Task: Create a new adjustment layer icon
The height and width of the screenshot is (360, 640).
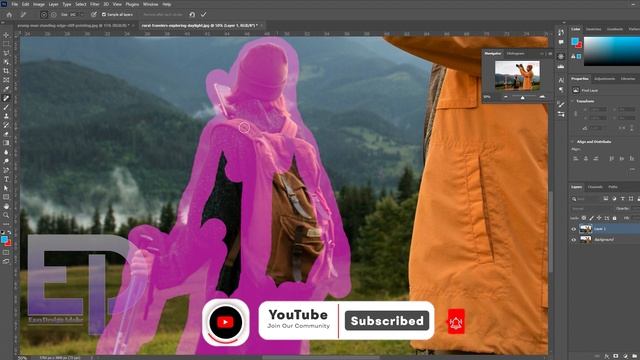Action: tap(625, 356)
